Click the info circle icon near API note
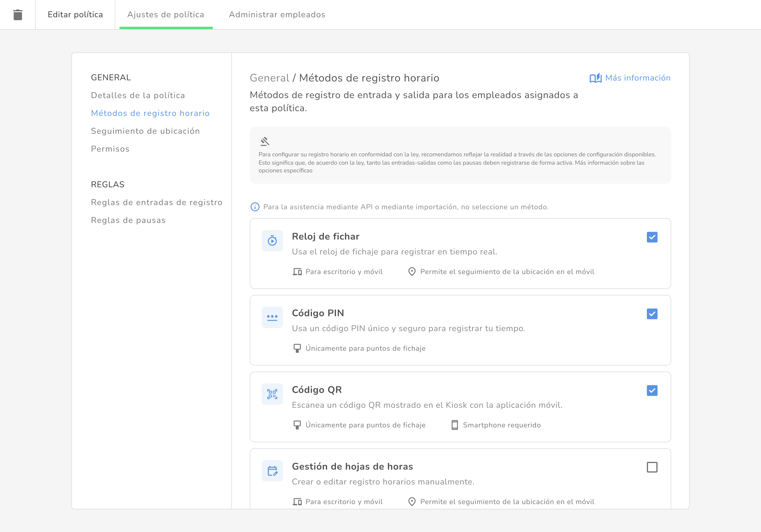The width and height of the screenshot is (761, 532). point(255,207)
